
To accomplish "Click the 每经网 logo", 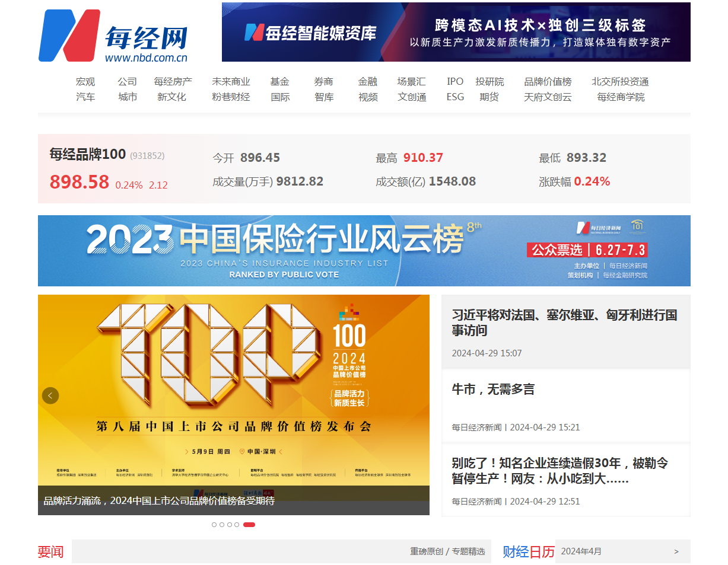I will click(113, 36).
